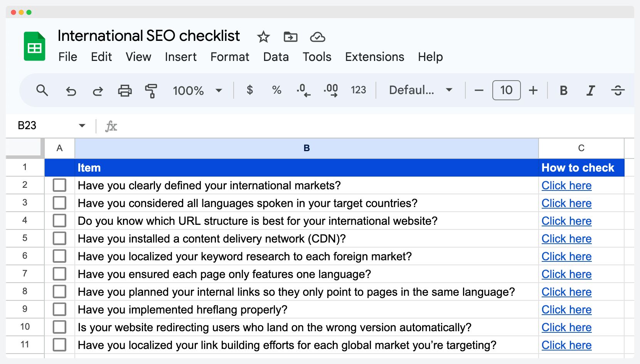This screenshot has height=364, width=640.
Task: Click the redo icon
Action: click(x=98, y=91)
